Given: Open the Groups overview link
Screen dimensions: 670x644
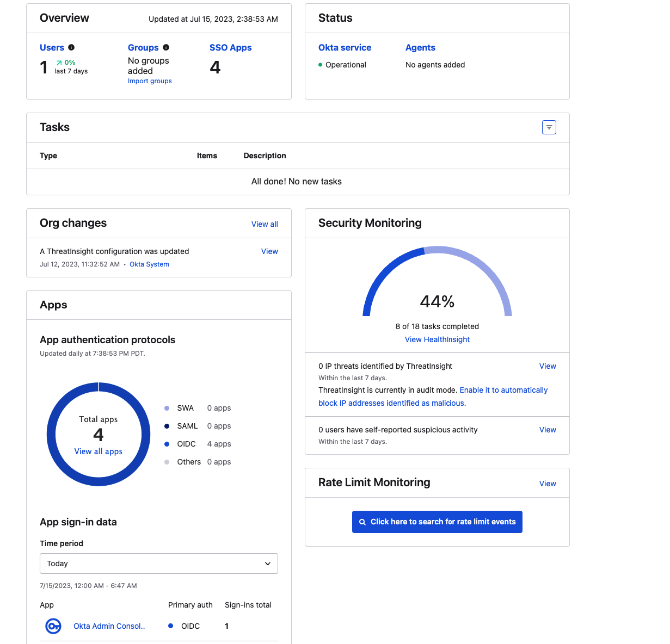Looking at the screenshot, I should coord(143,47).
